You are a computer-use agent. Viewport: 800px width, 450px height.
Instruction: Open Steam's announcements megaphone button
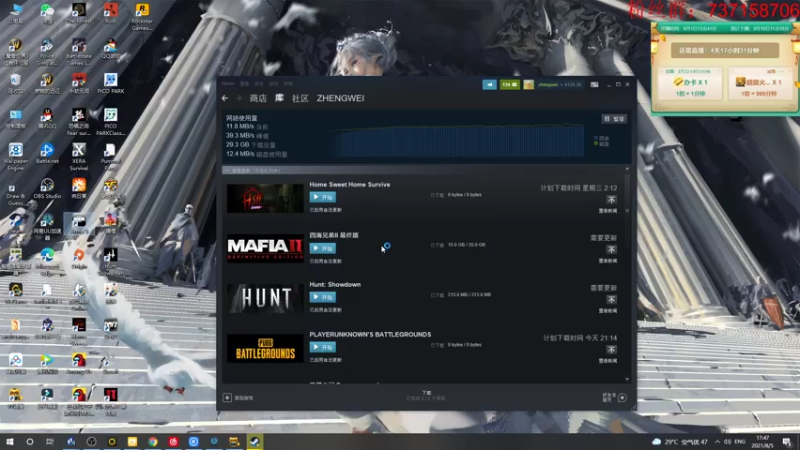489,85
